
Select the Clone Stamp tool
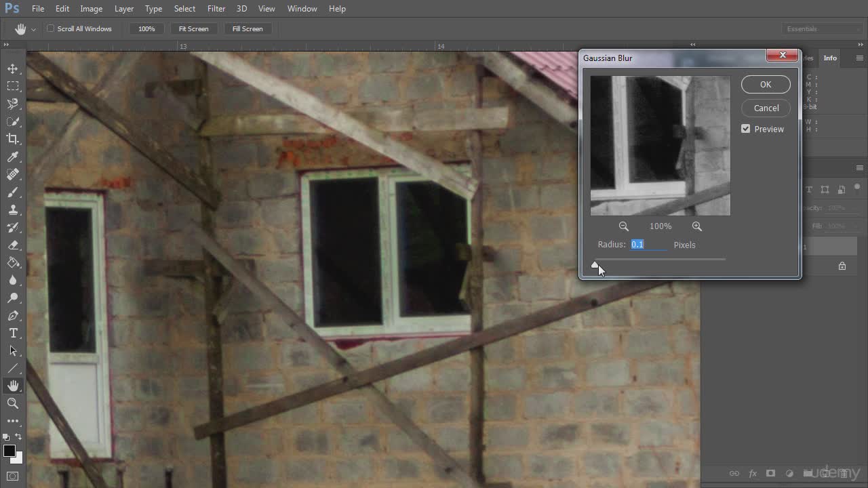click(x=13, y=209)
